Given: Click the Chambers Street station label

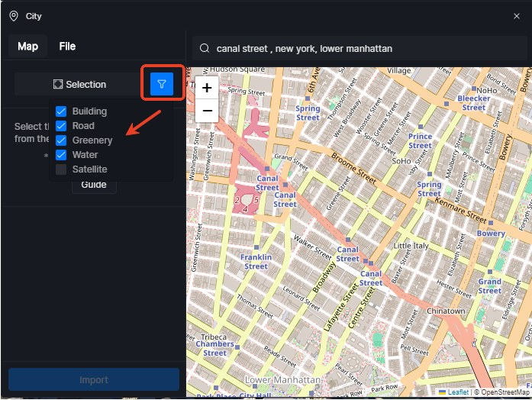Looking at the screenshot, I should (x=214, y=348).
